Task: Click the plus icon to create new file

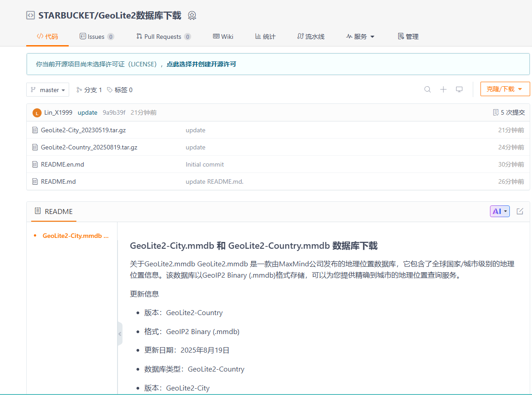Action: (x=443, y=89)
